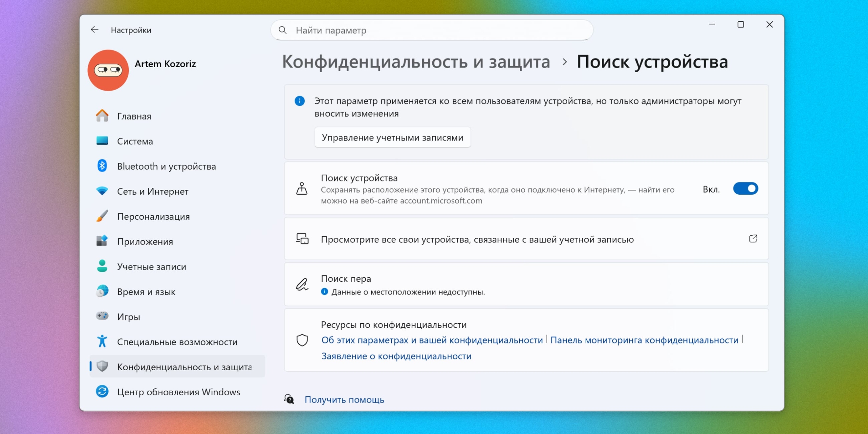Click the Поиск пера pen icon

(x=303, y=285)
